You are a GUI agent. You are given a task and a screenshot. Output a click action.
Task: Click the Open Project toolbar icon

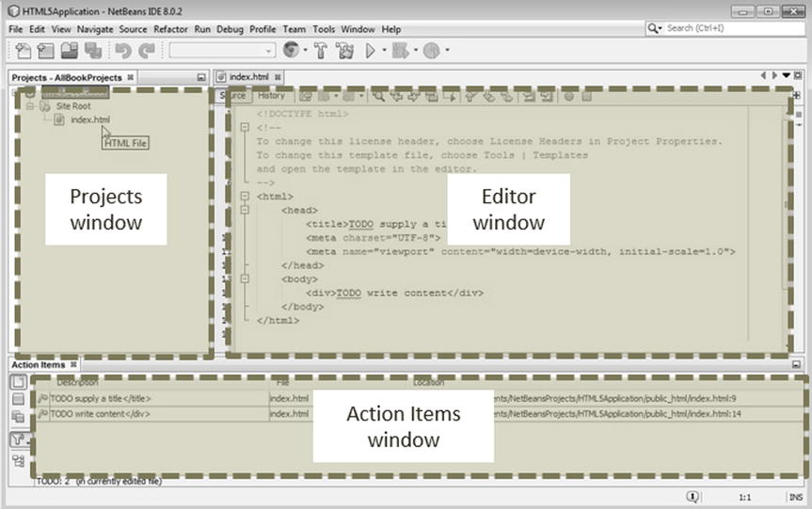point(70,50)
